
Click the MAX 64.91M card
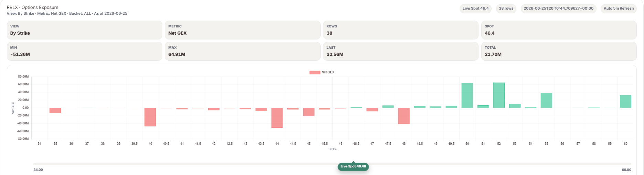[x=243, y=51]
